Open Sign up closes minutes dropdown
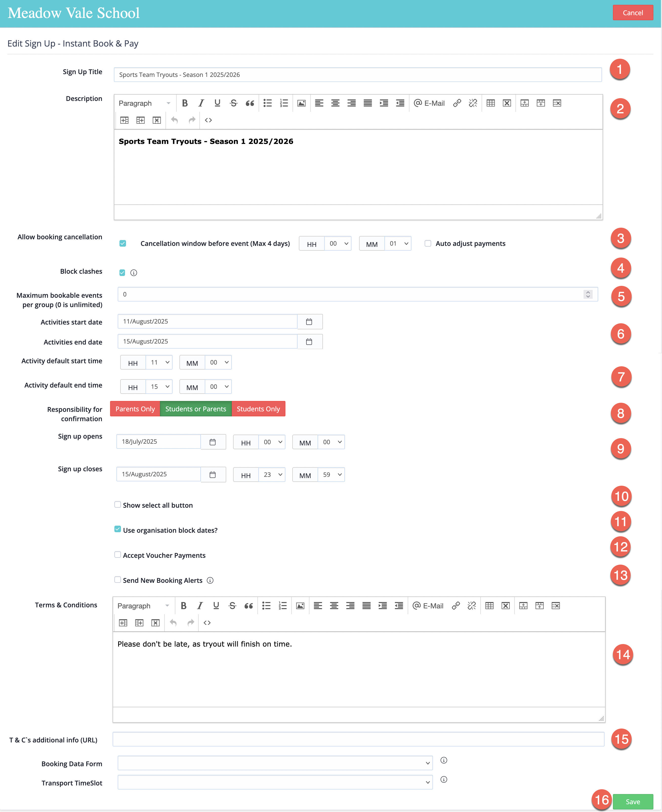Screen dimensions: 662x812 (x=332, y=475)
